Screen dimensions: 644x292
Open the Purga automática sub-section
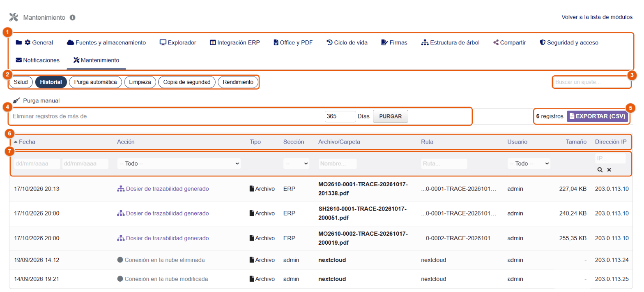click(x=96, y=82)
